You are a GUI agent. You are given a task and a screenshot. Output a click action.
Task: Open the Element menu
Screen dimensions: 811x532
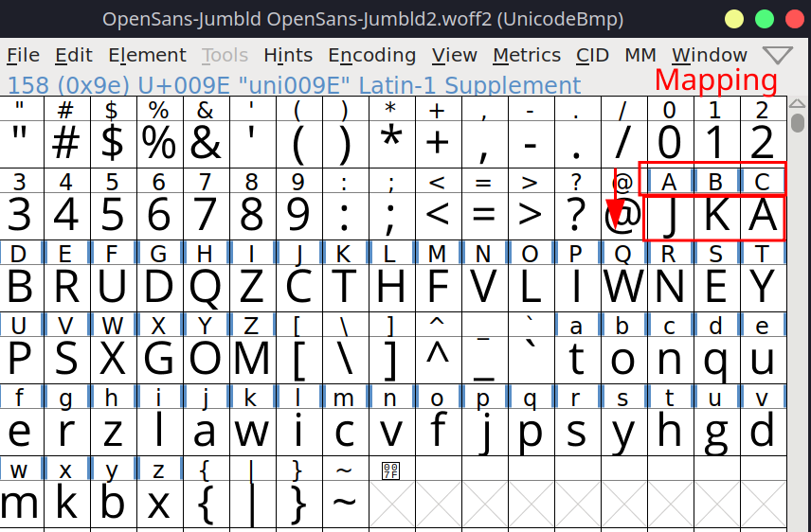147,55
